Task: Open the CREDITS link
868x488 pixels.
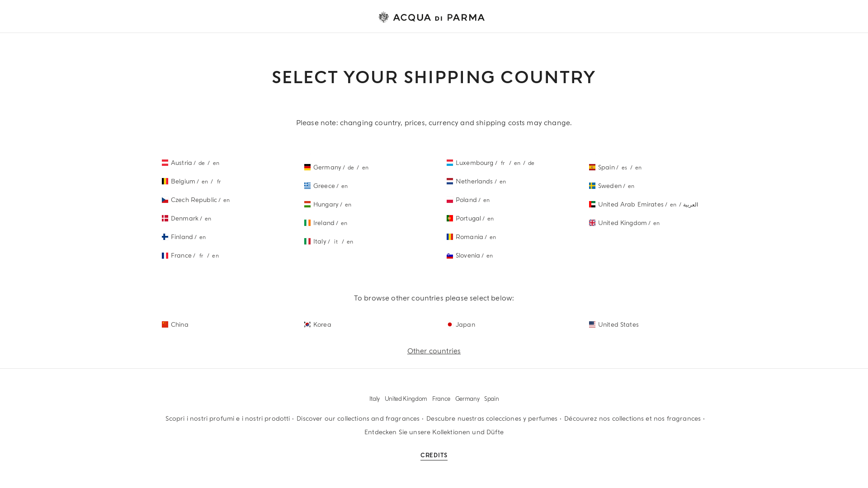Action: tap(434, 455)
